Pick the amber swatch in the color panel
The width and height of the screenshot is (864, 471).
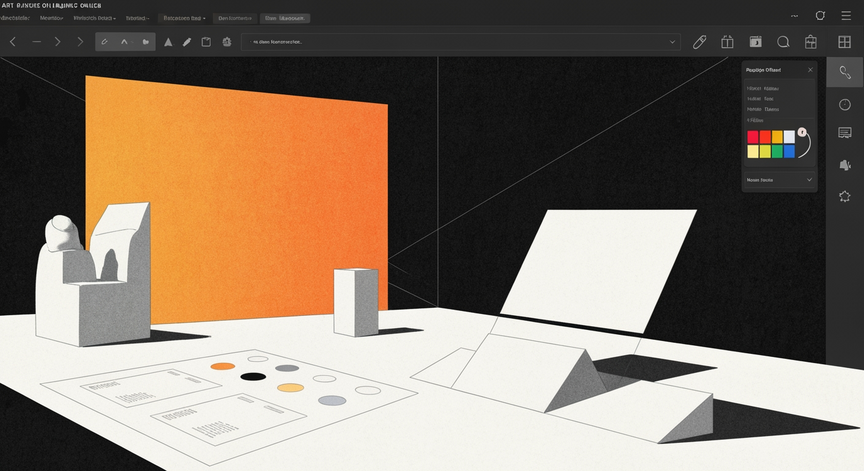[777, 137]
